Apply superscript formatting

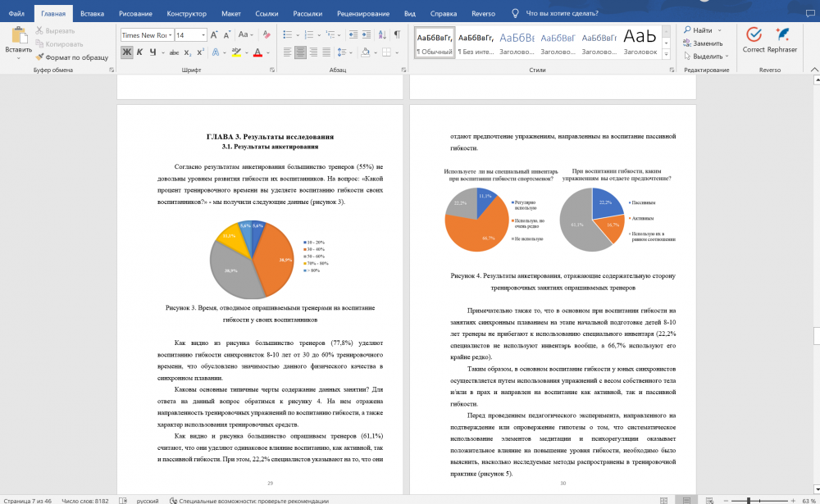(x=201, y=52)
